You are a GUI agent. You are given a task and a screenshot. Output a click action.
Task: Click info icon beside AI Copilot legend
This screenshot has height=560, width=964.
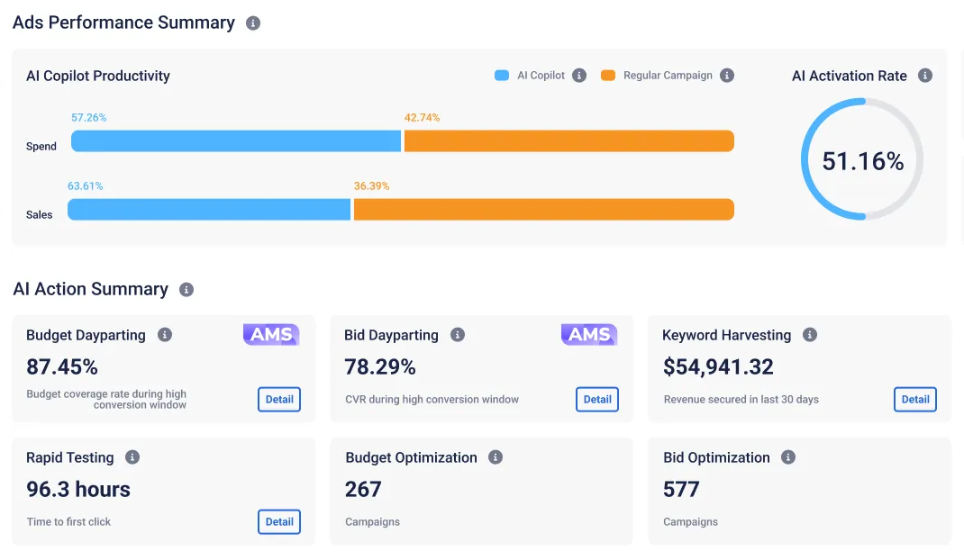click(579, 76)
